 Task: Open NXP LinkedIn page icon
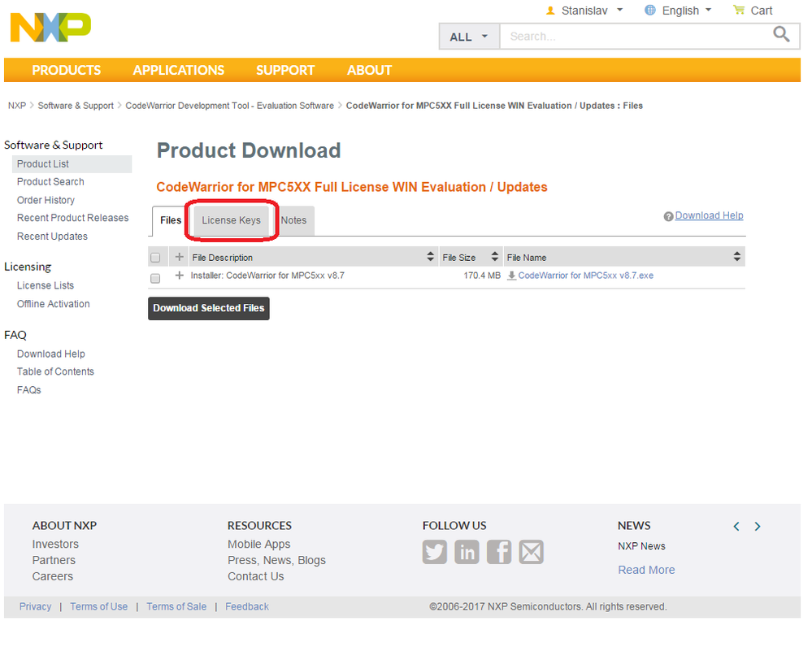click(467, 552)
